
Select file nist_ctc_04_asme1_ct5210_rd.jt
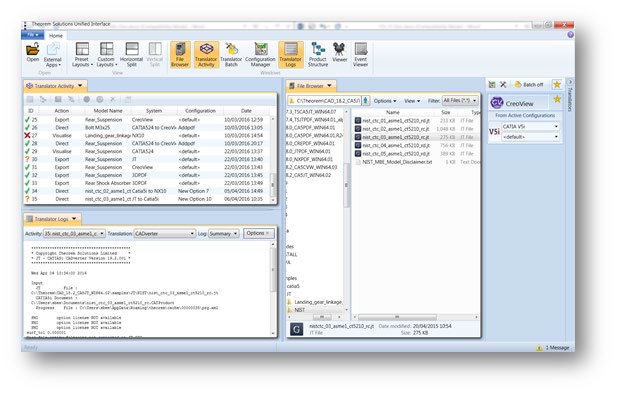pyautogui.click(x=416, y=145)
